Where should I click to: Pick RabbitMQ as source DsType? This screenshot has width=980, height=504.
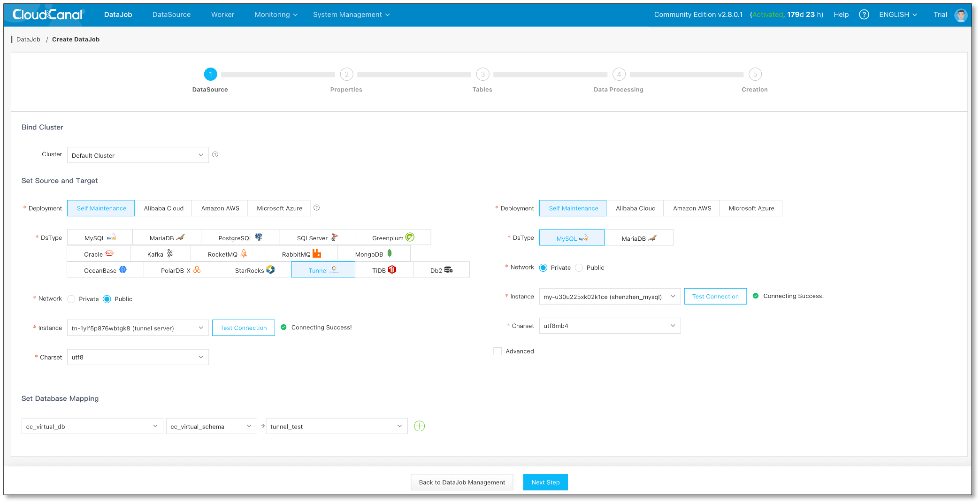[301, 254]
